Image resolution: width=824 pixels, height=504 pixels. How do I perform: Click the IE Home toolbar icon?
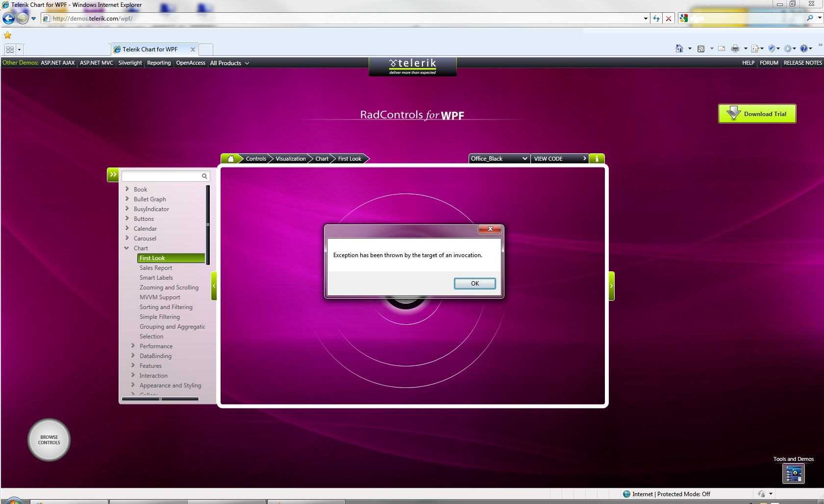click(x=679, y=48)
